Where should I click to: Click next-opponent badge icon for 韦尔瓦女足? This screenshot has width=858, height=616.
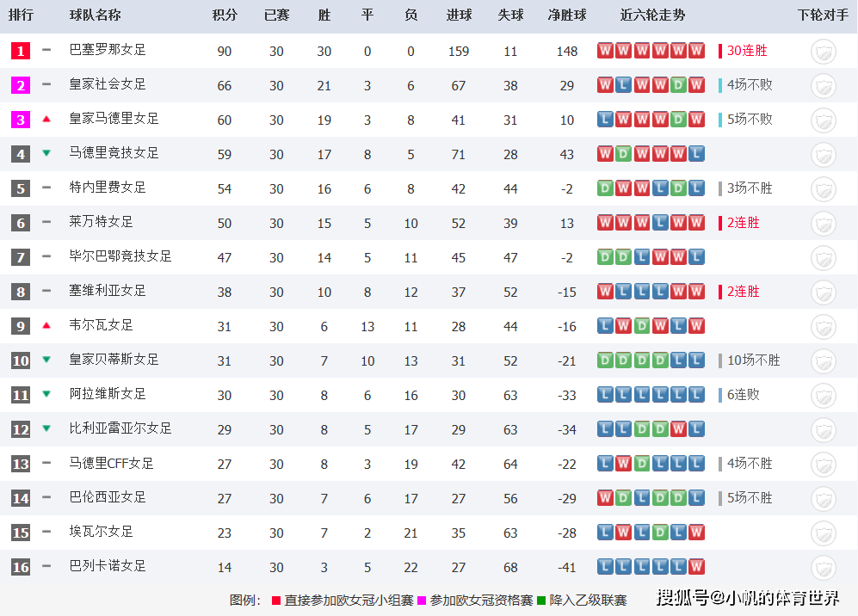[x=823, y=327]
